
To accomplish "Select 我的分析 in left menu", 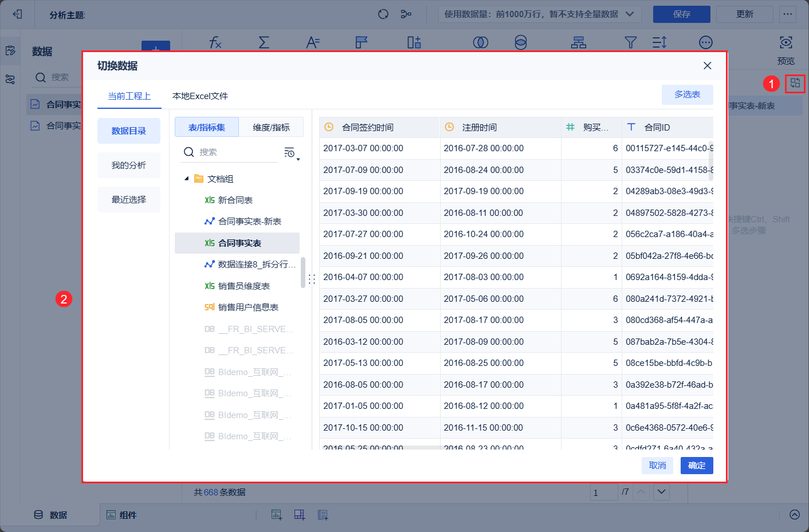I will point(129,165).
